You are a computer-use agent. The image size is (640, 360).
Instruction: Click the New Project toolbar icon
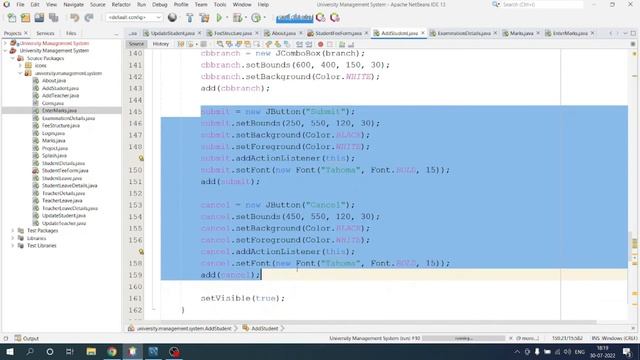[25, 18]
